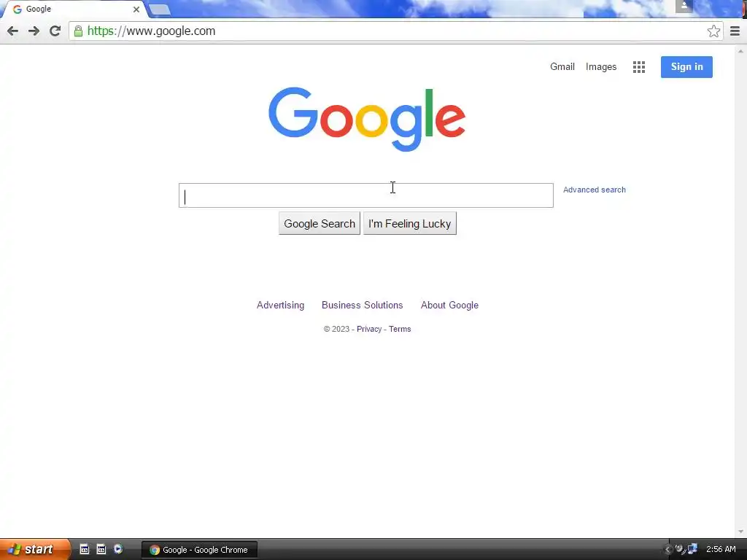Focus the Google search box
This screenshot has width=747, height=560.
(366, 195)
